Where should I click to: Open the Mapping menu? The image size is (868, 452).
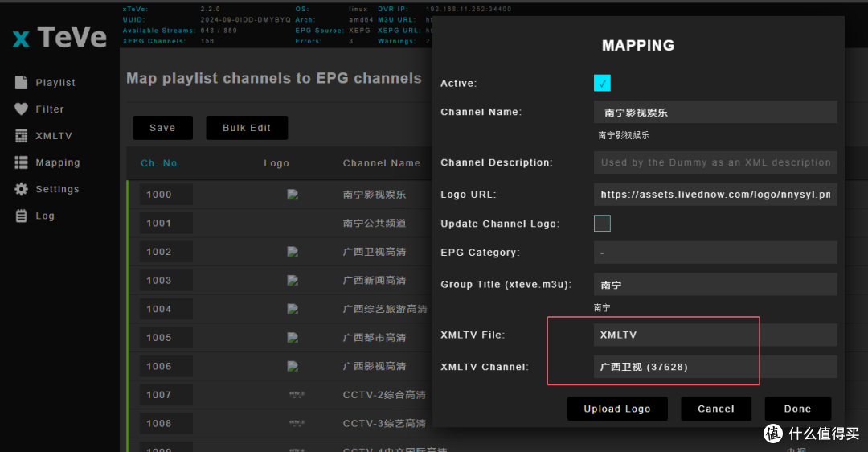pos(58,162)
